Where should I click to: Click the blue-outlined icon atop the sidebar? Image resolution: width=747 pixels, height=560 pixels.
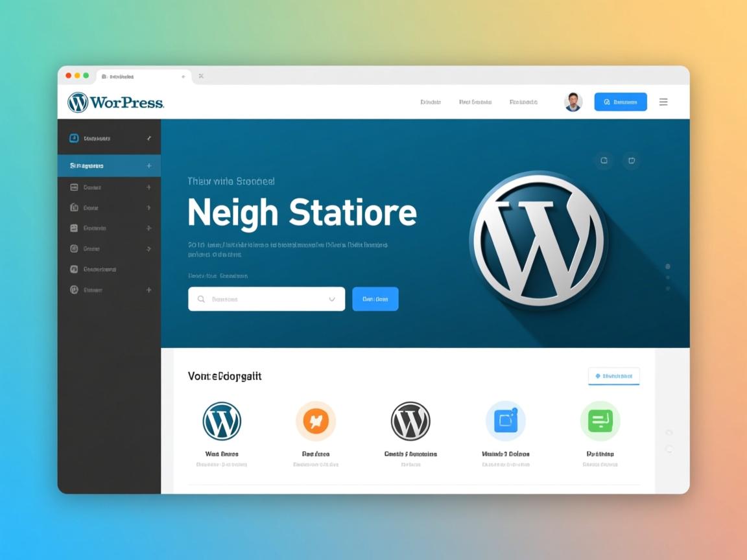74,138
